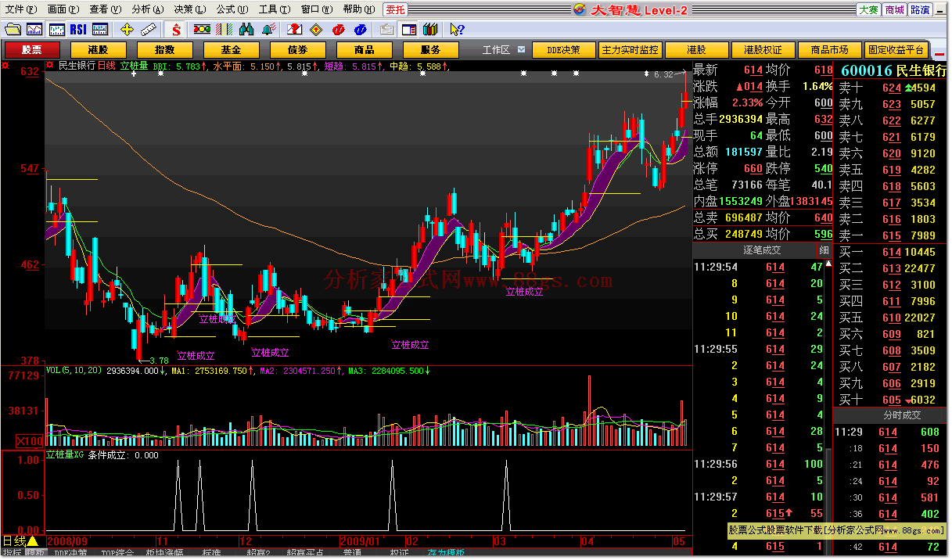Open the 主力实时监控 workspace button
The width and height of the screenshot is (952, 560).
pos(630,49)
